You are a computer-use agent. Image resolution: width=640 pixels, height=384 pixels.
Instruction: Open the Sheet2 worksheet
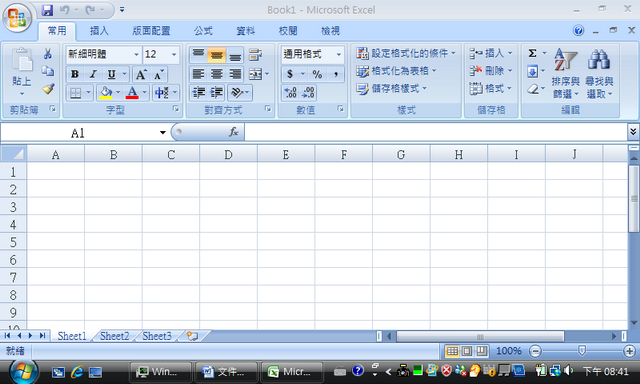[x=114, y=336]
